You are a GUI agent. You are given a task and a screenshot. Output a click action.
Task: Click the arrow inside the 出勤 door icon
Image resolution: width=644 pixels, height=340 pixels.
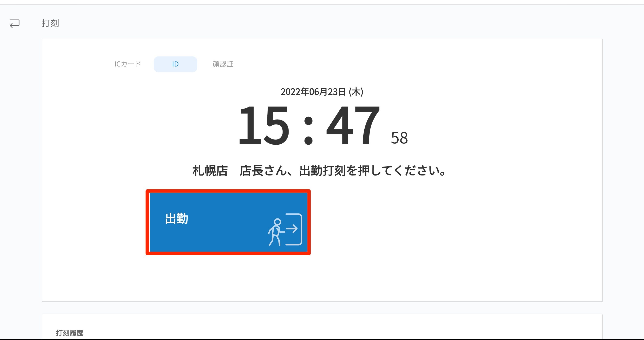[292, 228]
